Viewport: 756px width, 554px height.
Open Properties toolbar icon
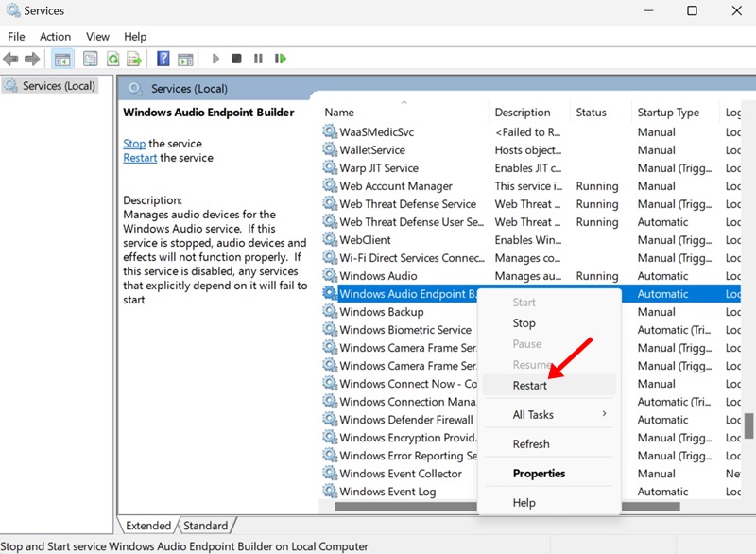coord(90,59)
